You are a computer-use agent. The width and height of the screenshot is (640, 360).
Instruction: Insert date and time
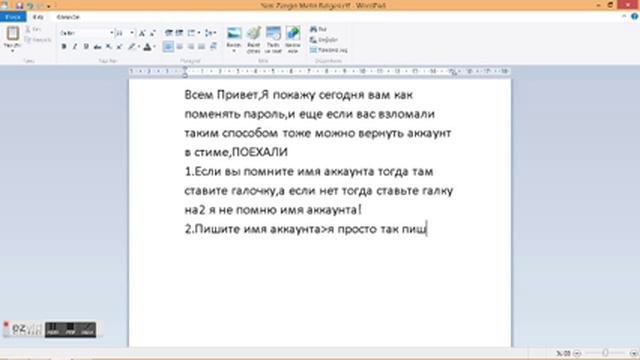[x=273, y=40]
